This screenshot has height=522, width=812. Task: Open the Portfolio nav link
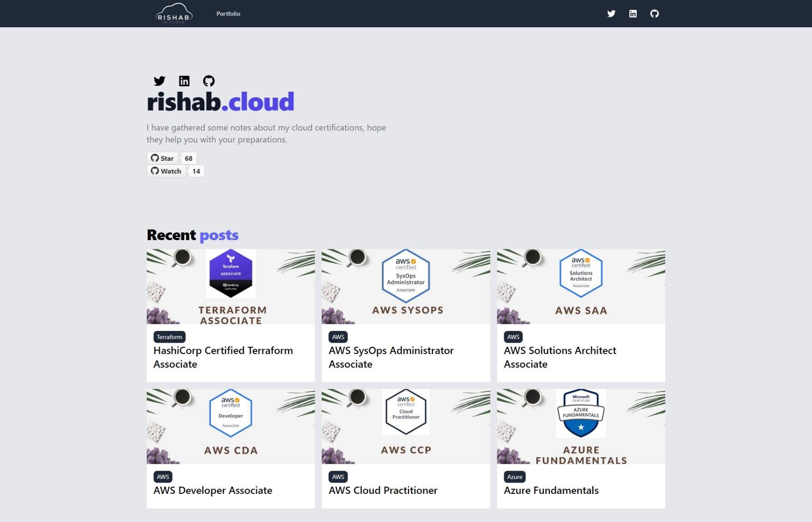pos(228,14)
